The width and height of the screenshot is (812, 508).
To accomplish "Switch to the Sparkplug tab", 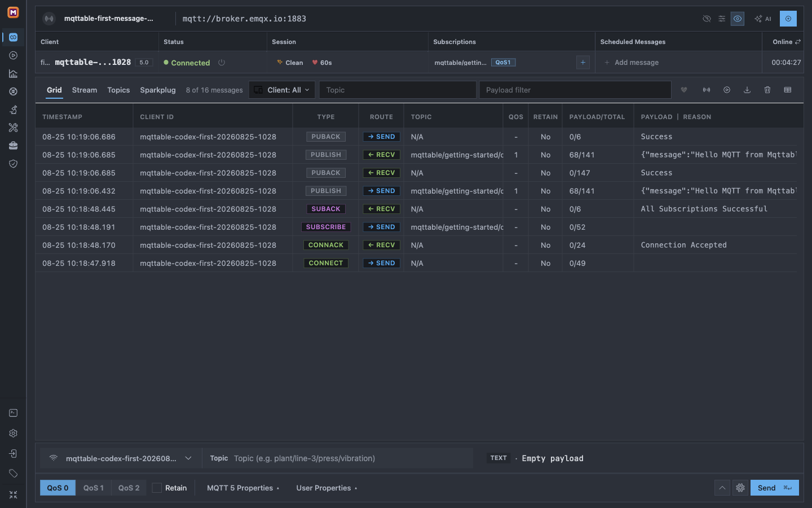I will tap(158, 90).
